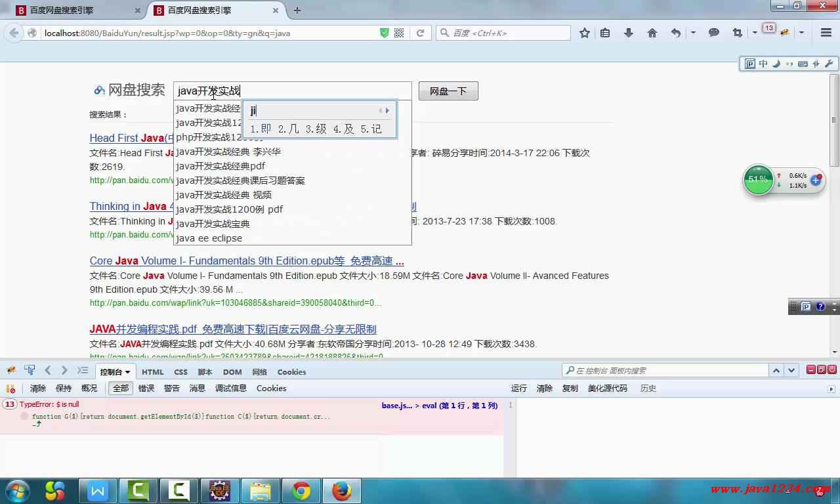Screen dimensions: 840x504
Task: Switch to the 脚本 tab in Firebug
Action: point(205,371)
